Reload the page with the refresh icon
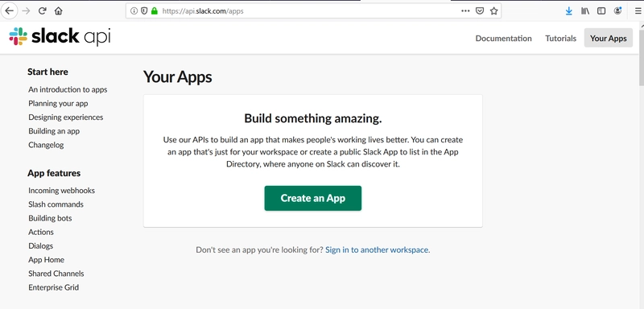This screenshot has height=309, width=644. point(42,11)
